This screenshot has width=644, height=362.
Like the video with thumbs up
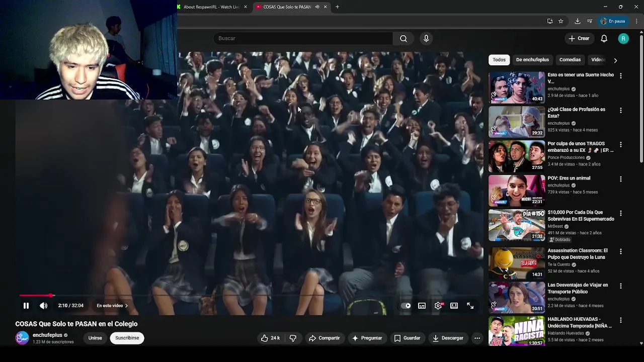pos(270,338)
